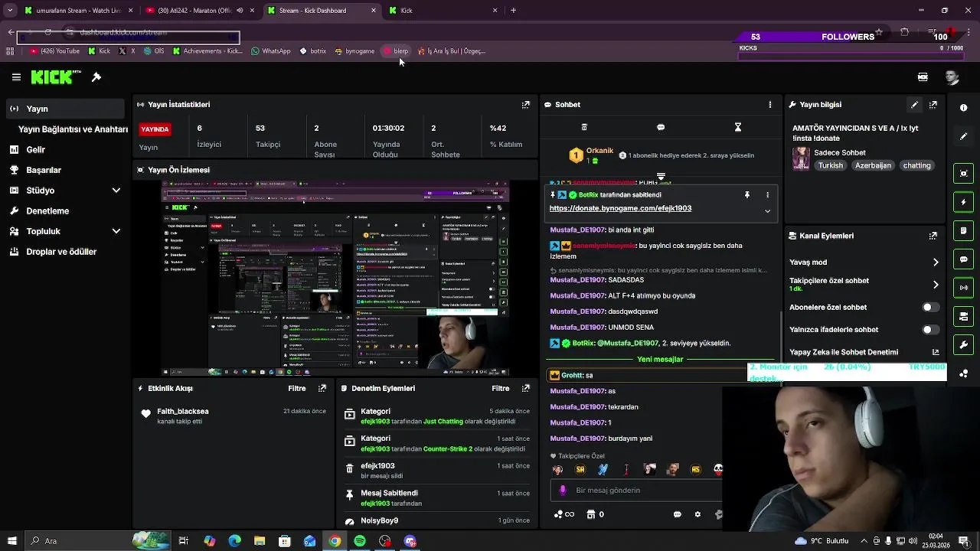Toggle Yalnızca ifadelerle sohbet switch

(x=930, y=330)
